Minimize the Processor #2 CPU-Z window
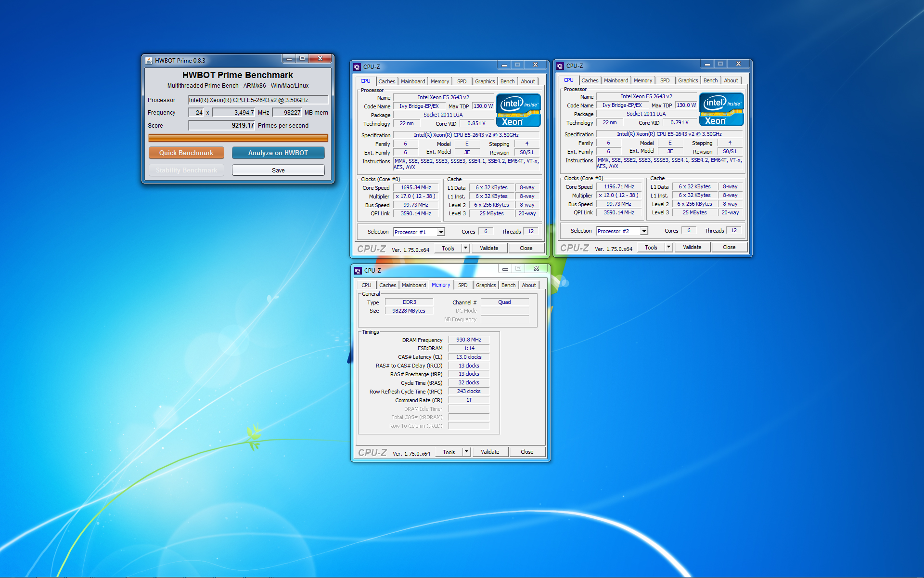The image size is (924, 578). coord(707,64)
